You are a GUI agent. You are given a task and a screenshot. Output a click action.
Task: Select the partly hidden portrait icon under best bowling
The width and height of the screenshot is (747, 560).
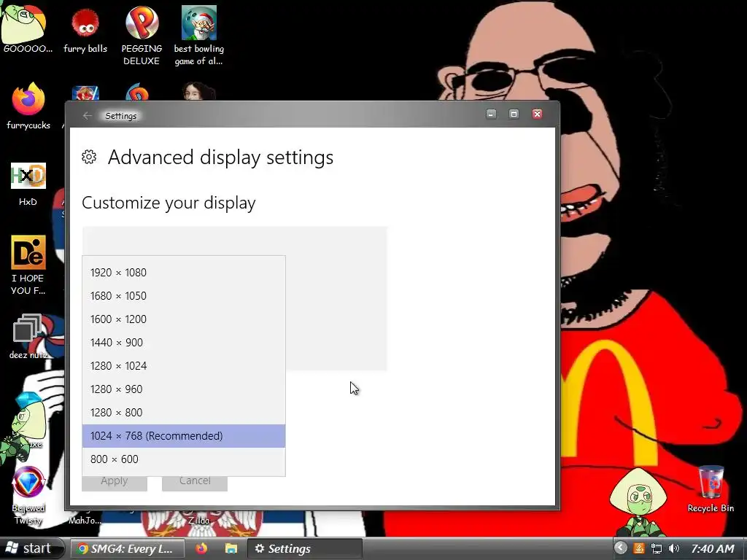click(199, 91)
